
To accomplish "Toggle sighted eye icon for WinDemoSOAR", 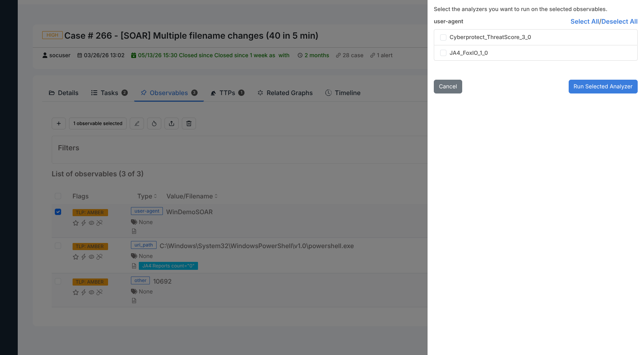I will [91, 223].
